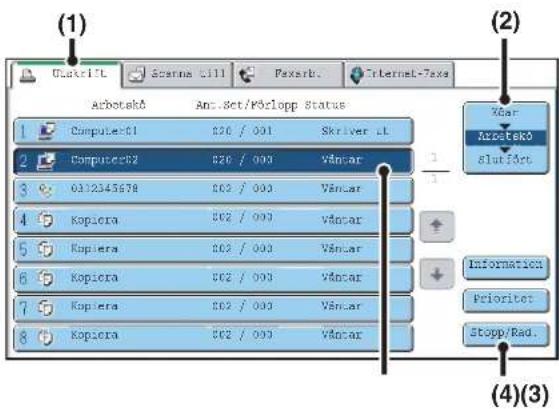
Task: Click computer icon of job 1
Action: pos(47,131)
